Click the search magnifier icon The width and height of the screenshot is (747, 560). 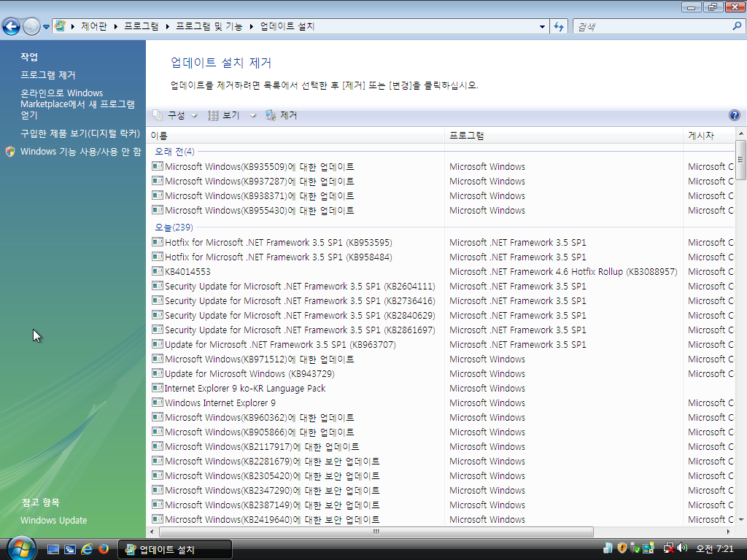coord(737,26)
